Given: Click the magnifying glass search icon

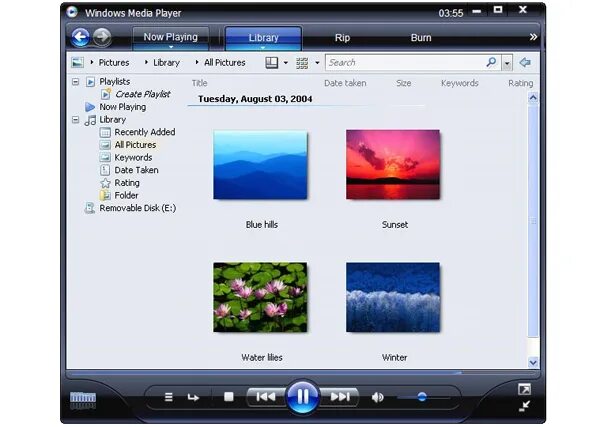Looking at the screenshot, I should [x=491, y=62].
